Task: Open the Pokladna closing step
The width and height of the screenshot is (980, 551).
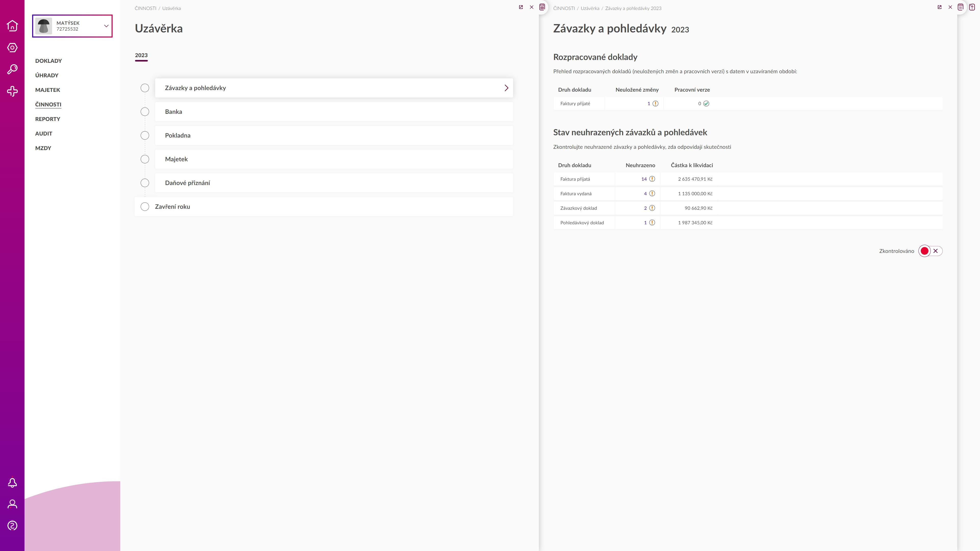Action: coord(334,135)
